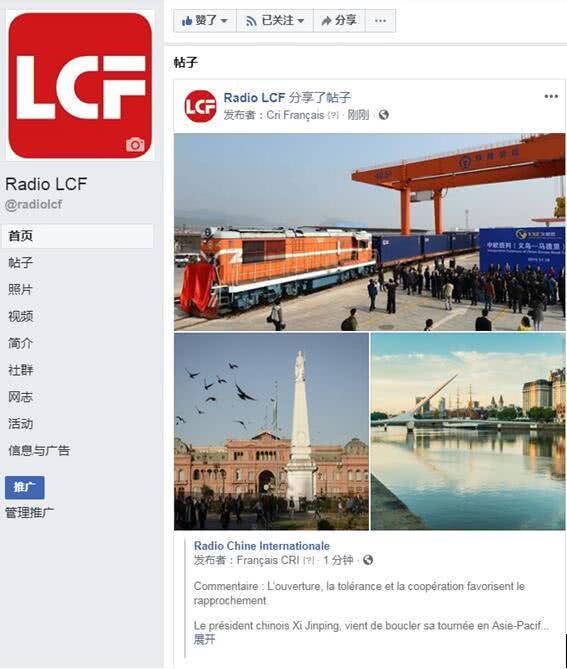Select 帖子 in the left sidebar
Viewport: 567px width, 669px height.
click(20, 262)
